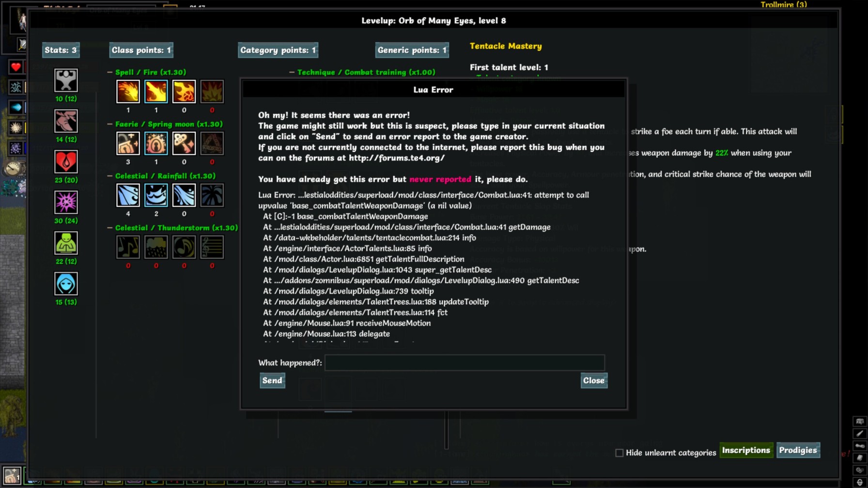The width and height of the screenshot is (868, 488).
Task: Select the red heart Constitution stat icon
Action: pyautogui.click(x=66, y=162)
